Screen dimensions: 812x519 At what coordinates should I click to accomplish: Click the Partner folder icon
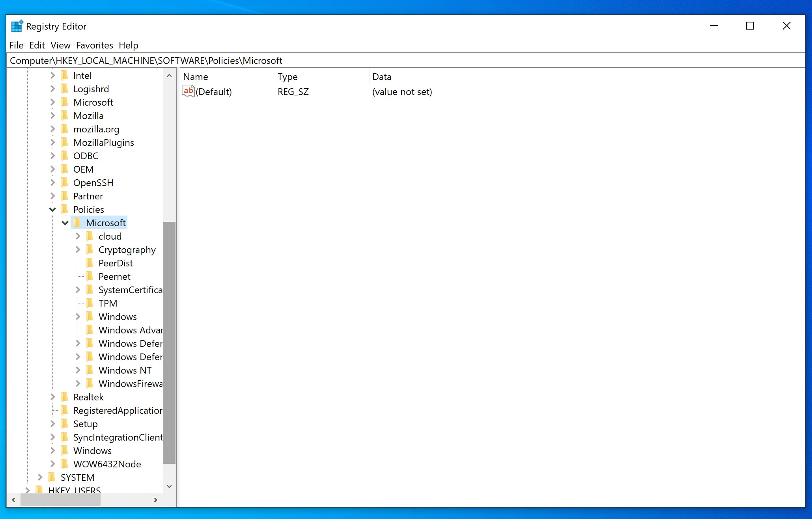(65, 196)
